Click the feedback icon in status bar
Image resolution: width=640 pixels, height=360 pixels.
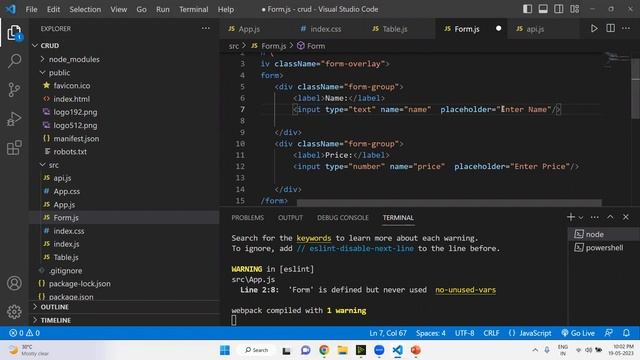pos(609,333)
